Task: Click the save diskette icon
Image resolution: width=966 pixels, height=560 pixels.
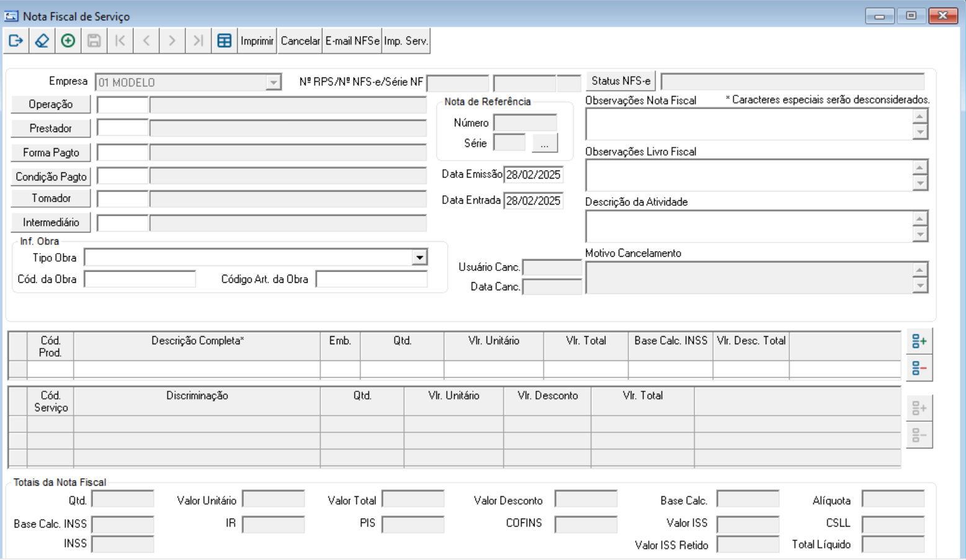Action: point(94,41)
